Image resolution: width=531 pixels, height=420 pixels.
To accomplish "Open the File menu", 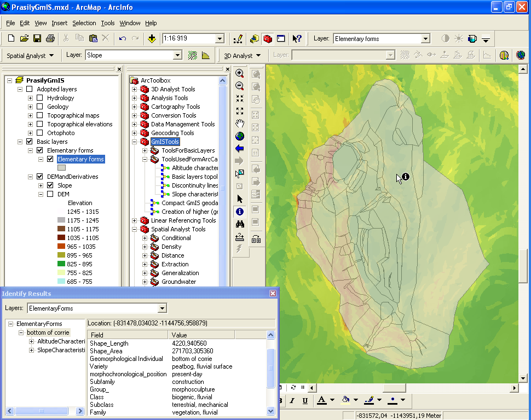I will [10, 23].
